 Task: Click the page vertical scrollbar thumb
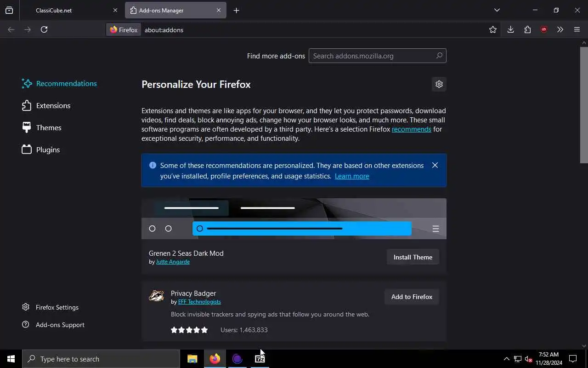pos(584,105)
